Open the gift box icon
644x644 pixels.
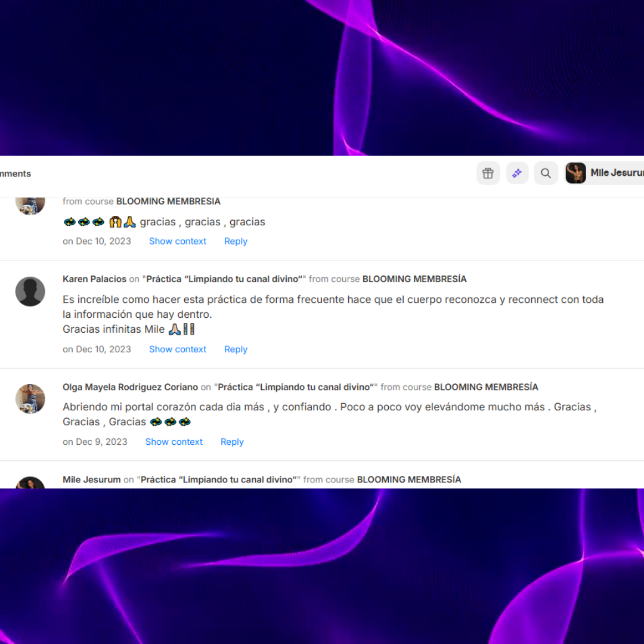[488, 174]
